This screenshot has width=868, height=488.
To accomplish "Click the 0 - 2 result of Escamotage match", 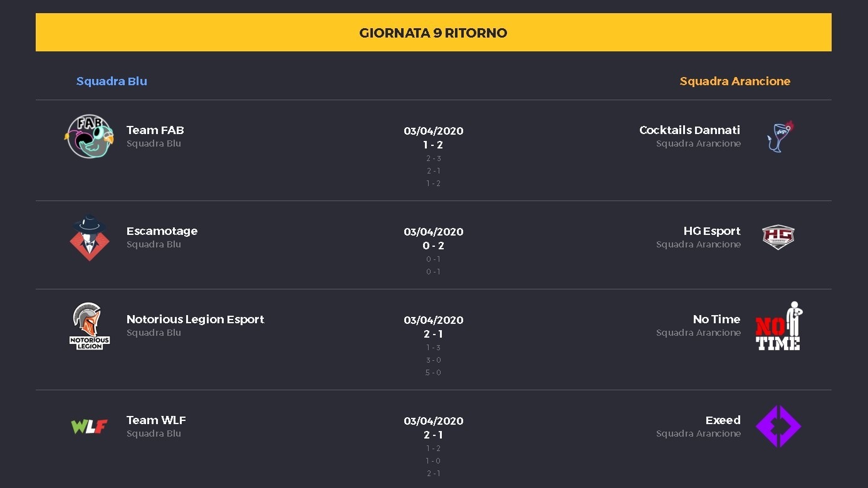I will [x=433, y=246].
